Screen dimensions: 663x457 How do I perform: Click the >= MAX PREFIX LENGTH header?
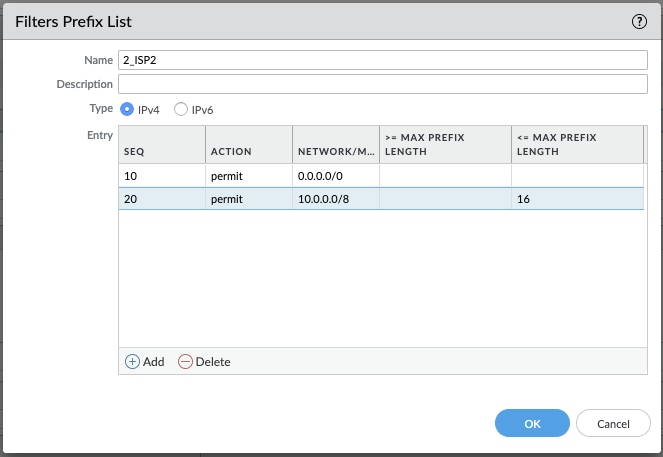(445, 144)
